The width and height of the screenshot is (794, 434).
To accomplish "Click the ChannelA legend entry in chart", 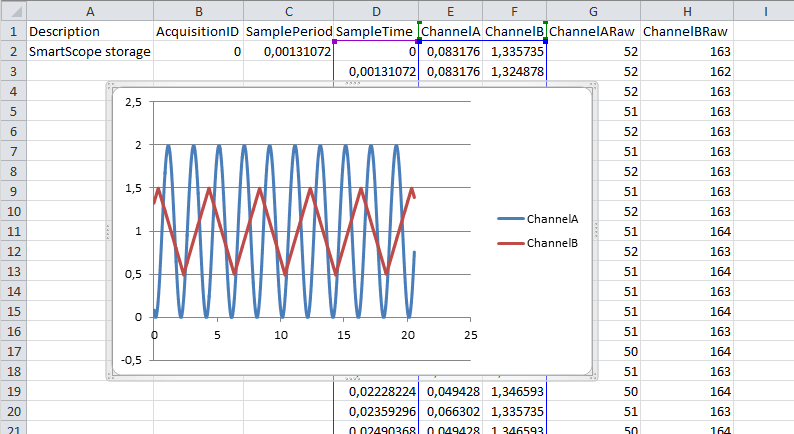I will pyautogui.click(x=538, y=219).
